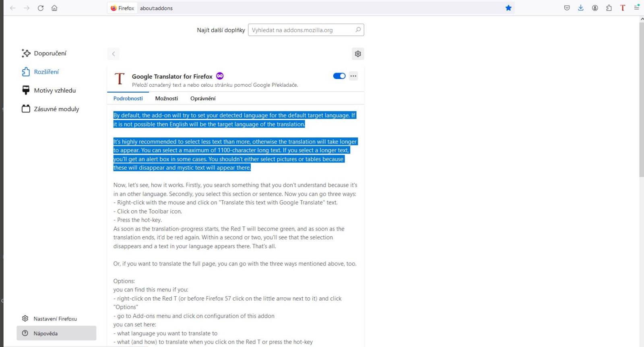Open the extensions puzzle toolbar icon
Screen dimensions: 644x347
tap(609, 8)
